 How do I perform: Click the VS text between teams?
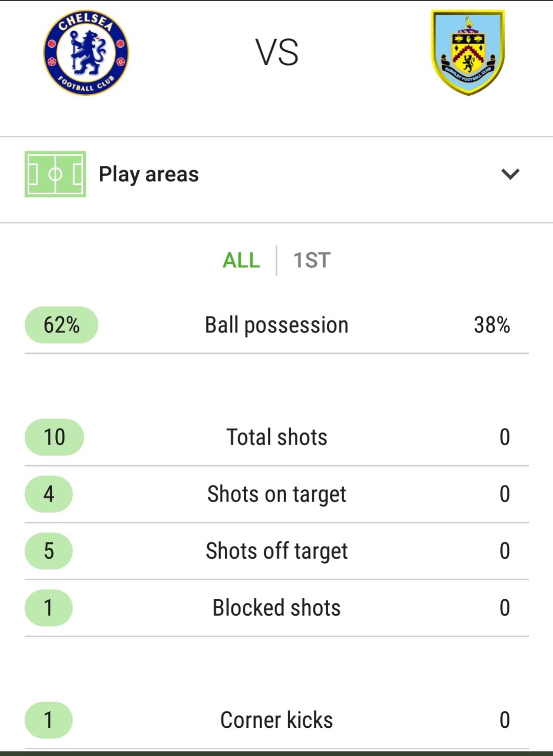(277, 53)
